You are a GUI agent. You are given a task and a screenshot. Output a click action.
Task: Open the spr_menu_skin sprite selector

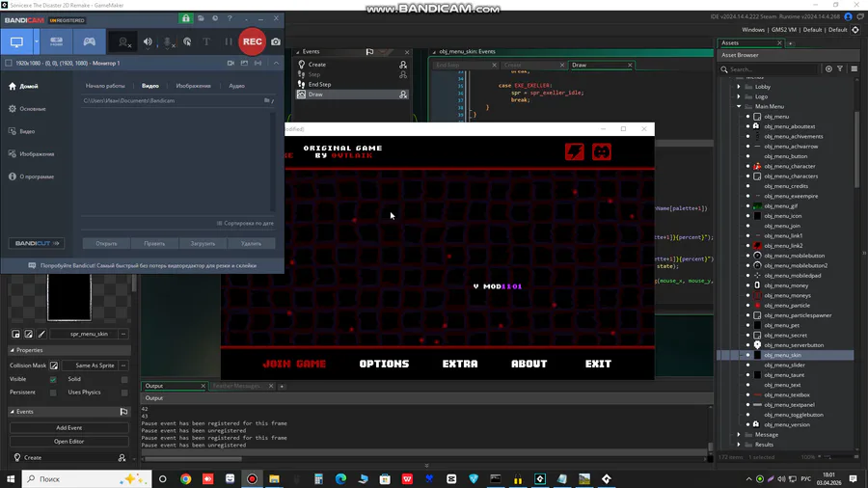(x=89, y=335)
